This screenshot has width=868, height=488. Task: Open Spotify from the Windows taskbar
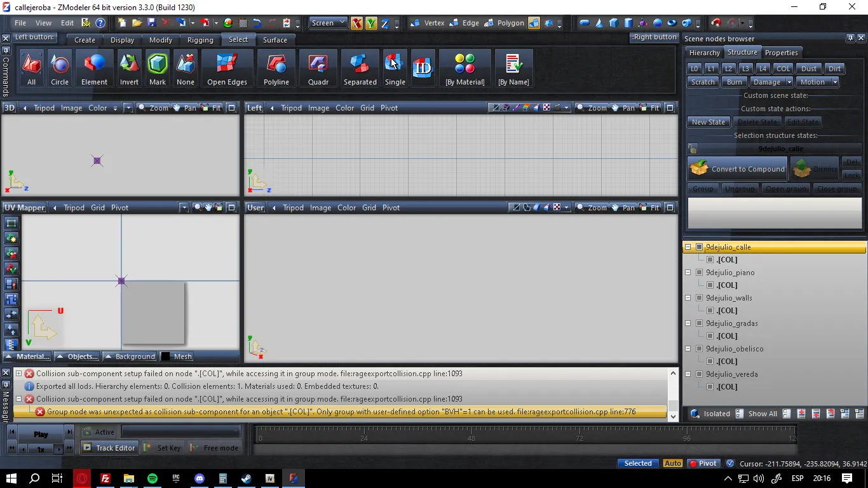(153, 478)
